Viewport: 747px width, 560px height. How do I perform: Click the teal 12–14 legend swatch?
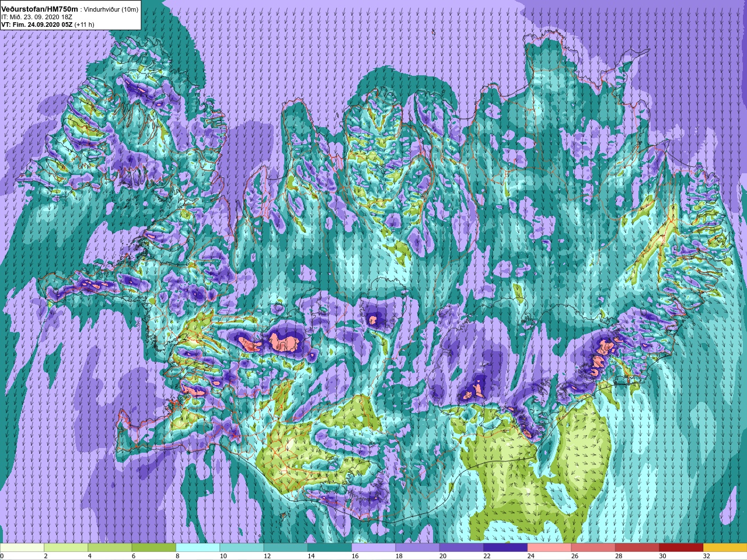point(285,548)
